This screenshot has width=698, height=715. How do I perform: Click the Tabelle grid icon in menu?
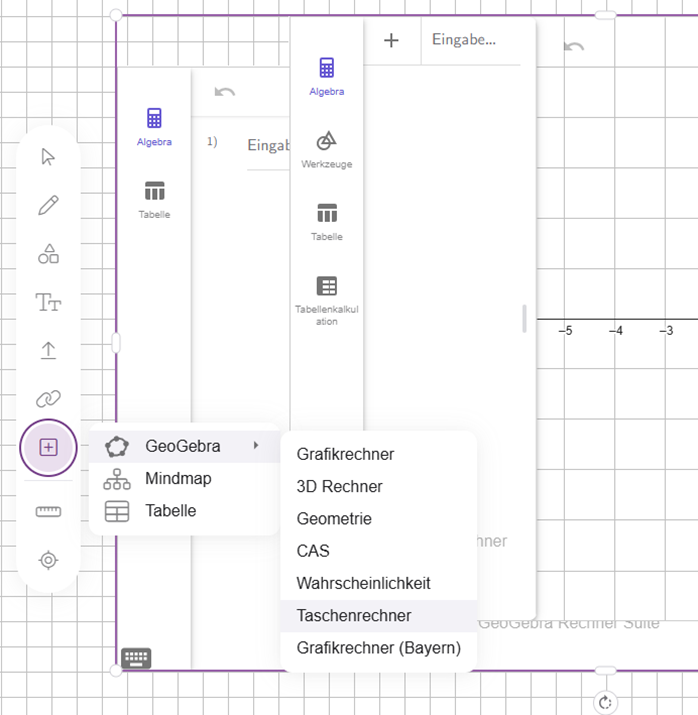point(117,511)
